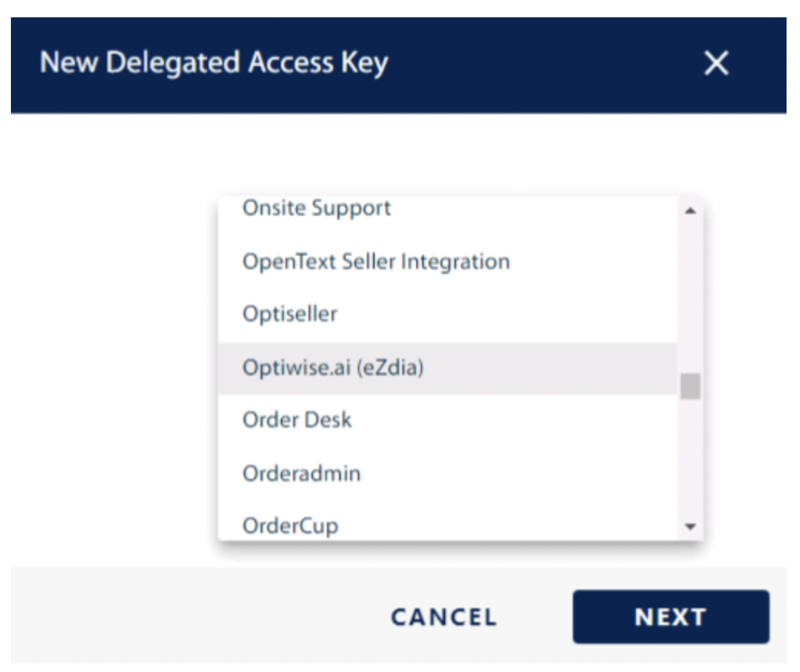This screenshot has height=672, width=800.
Task: Select the highlighted Optiwise.ai (eZdia) entry
Action: pyautogui.click(x=333, y=368)
